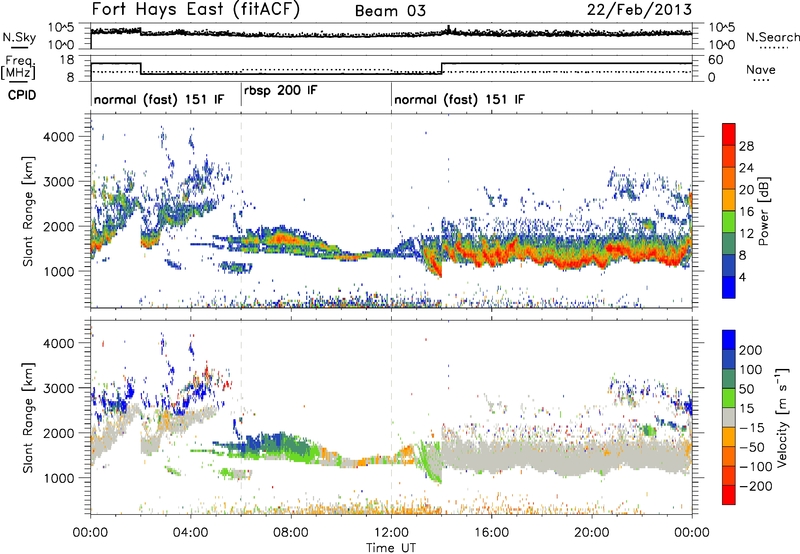Click the 04:00 time tick label

coord(190,533)
